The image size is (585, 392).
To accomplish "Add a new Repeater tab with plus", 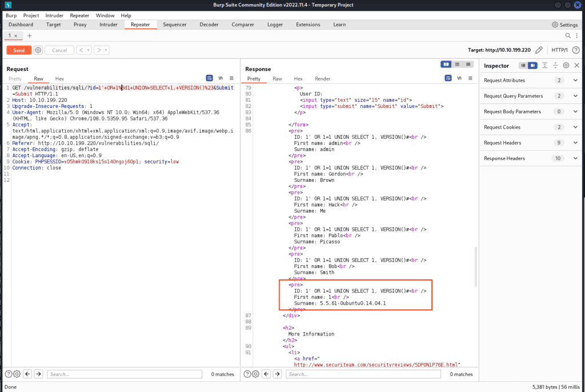I will (x=30, y=36).
